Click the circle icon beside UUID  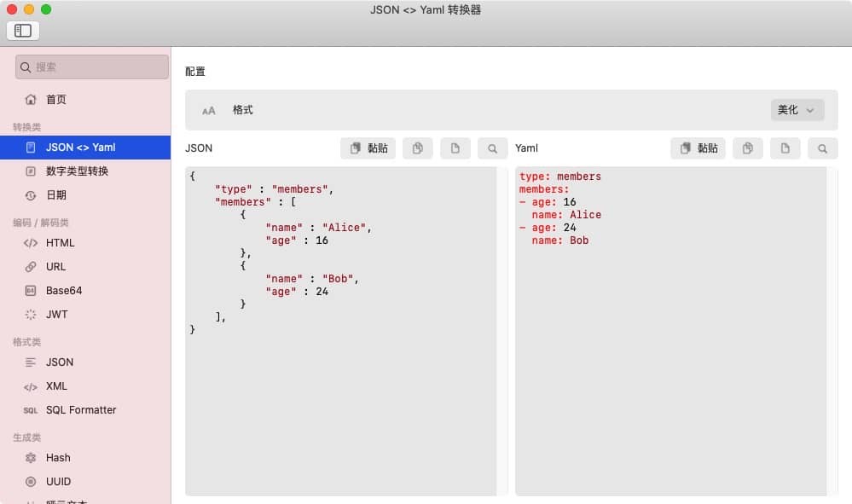point(31,482)
